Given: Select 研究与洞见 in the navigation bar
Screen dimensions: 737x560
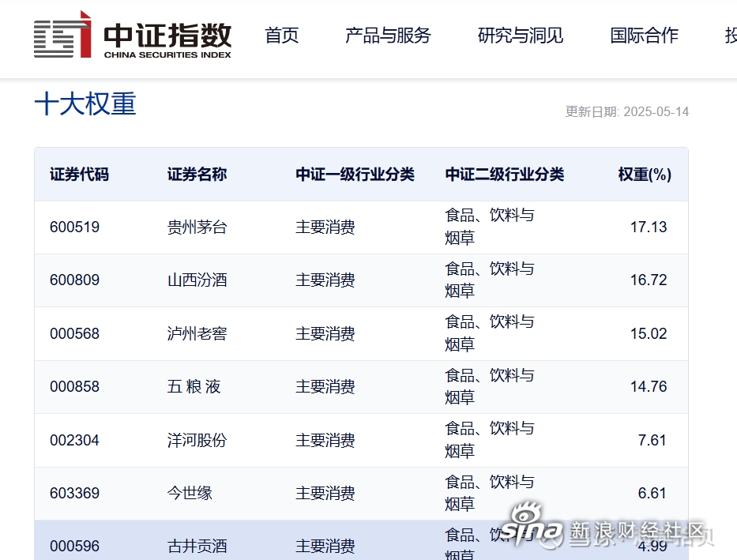Looking at the screenshot, I should pyautogui.click(x=521, y=36).
